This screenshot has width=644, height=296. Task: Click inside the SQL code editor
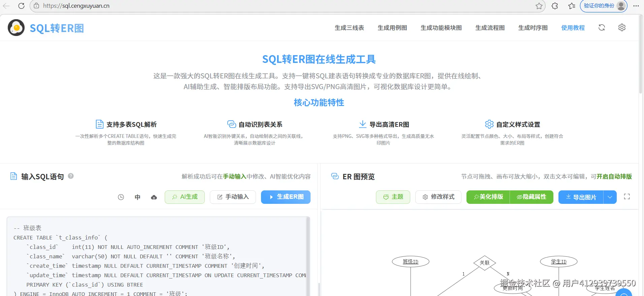157,256
